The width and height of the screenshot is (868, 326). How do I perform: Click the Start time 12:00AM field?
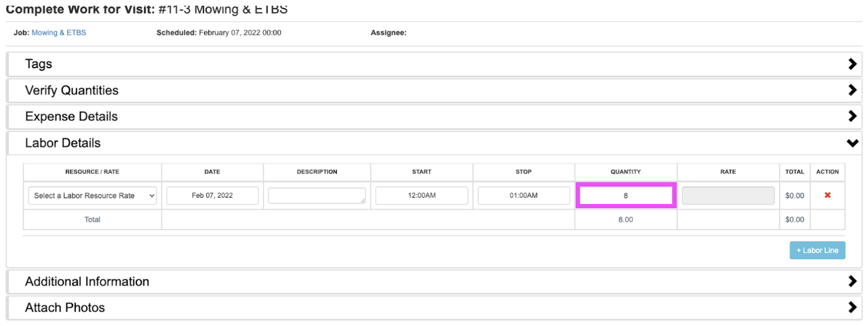click(x=421, y=196)
